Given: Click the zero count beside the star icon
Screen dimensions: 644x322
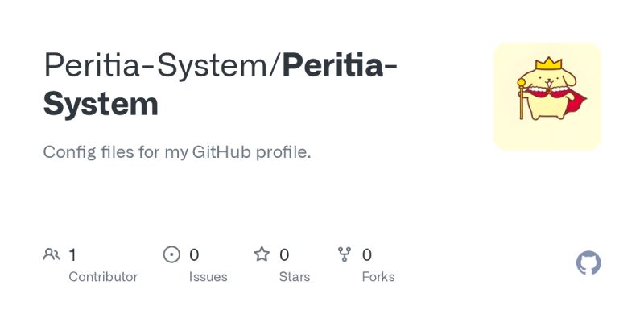Looking at the screenshot, I should [x=284, y=255].
